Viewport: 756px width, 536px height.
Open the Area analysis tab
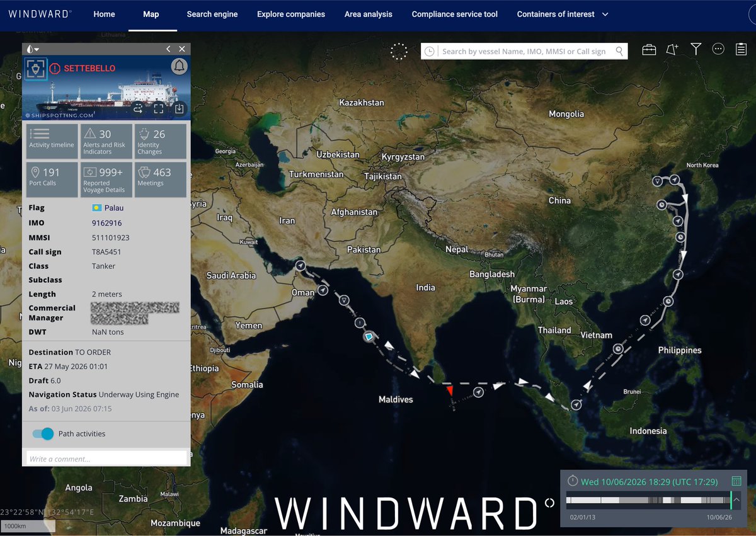(369, 14)
